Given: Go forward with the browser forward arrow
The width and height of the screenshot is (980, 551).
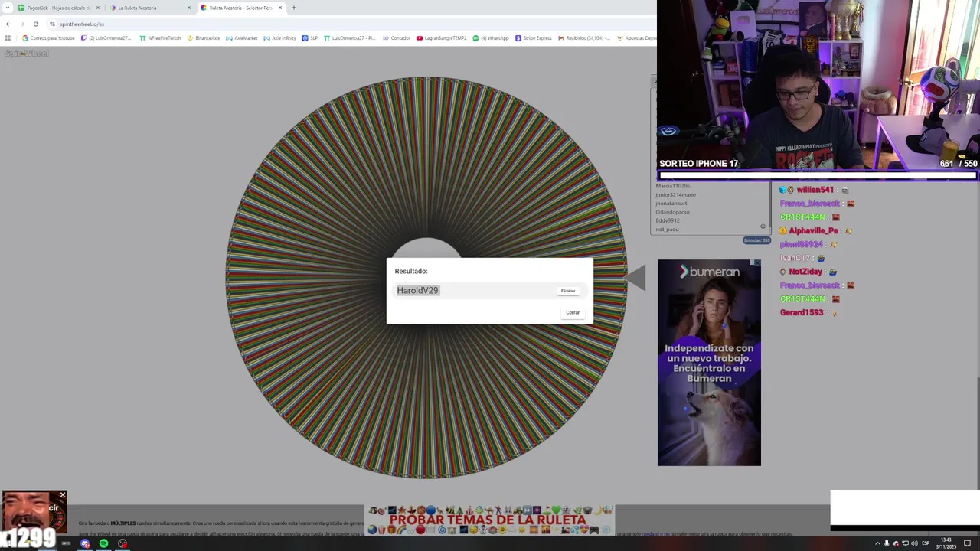Looking at the screenshot, I should (21, 24).
